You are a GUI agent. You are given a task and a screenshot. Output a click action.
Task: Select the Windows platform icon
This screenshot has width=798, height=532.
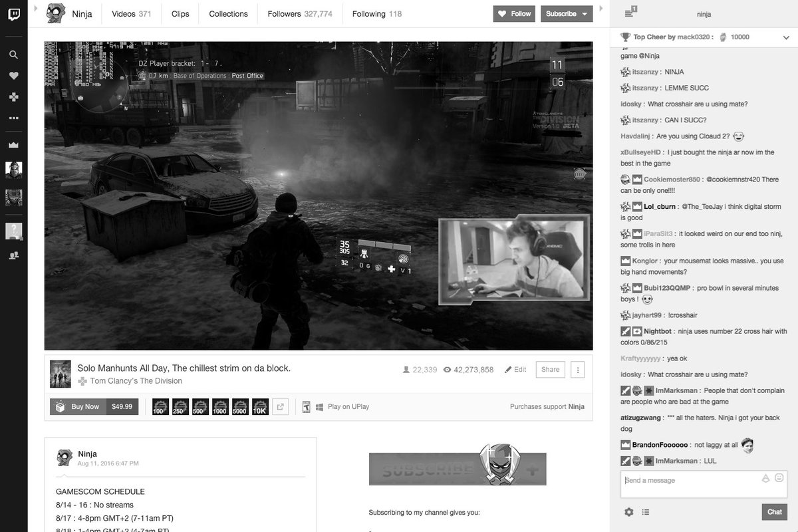pos(319,406)
